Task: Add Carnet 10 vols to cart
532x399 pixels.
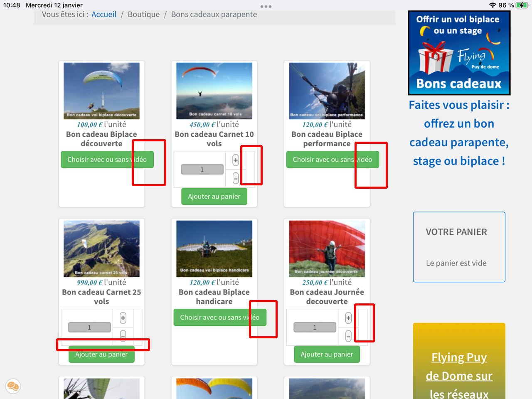Action: (214, 197)
